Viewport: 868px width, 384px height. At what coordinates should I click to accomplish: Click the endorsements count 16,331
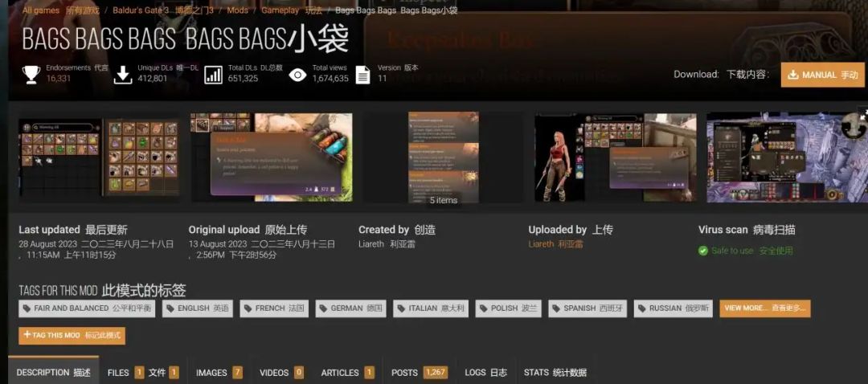click(x=59, y=79)
